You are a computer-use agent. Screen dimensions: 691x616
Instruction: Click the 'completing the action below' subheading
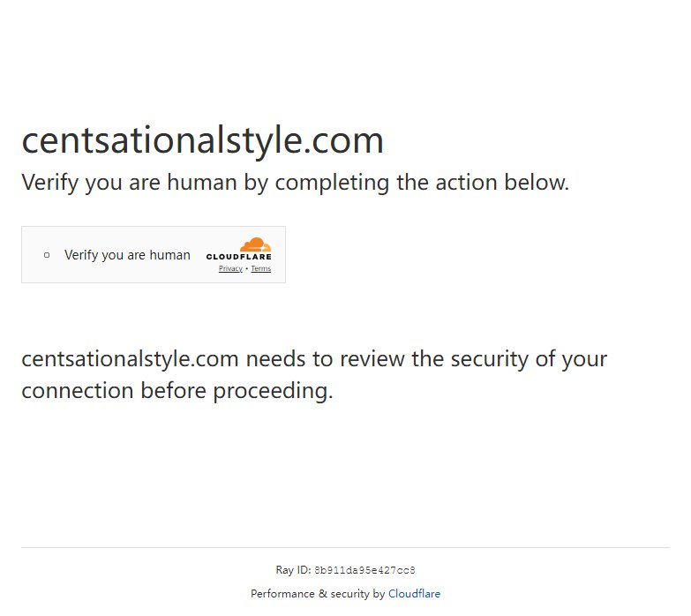click(422, 183)
